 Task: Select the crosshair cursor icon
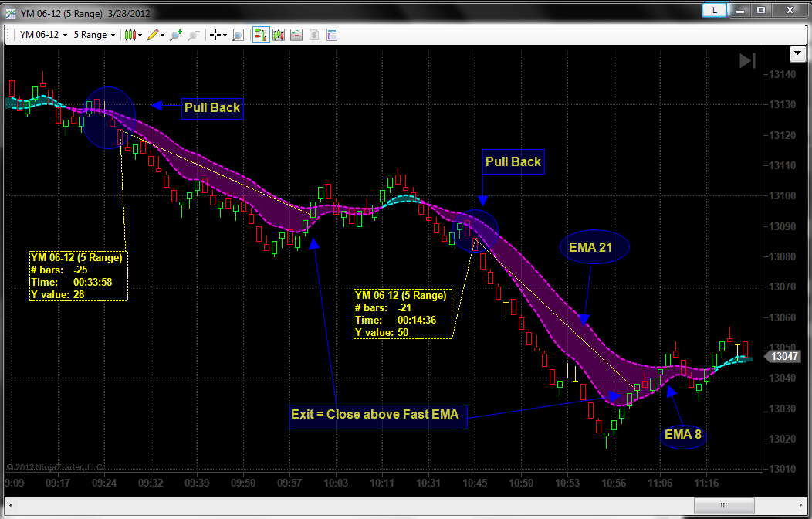[x=215, y=35]
